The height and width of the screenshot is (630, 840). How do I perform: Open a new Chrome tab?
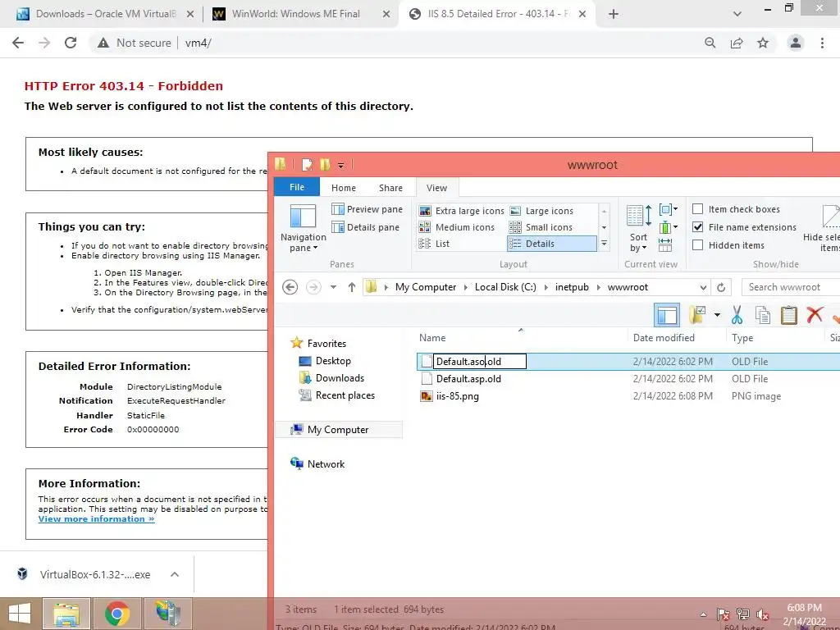pyautogui.click(x=614, y=14)
